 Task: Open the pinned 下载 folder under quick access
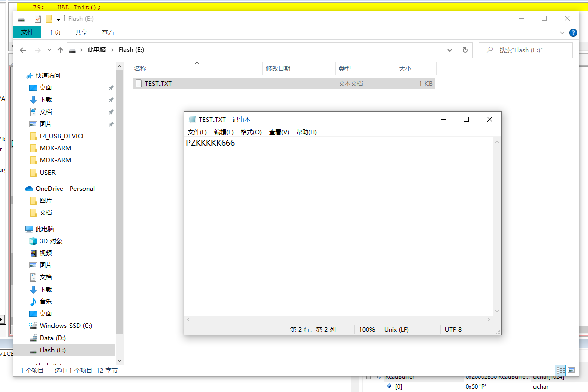(x=46, y=100)
